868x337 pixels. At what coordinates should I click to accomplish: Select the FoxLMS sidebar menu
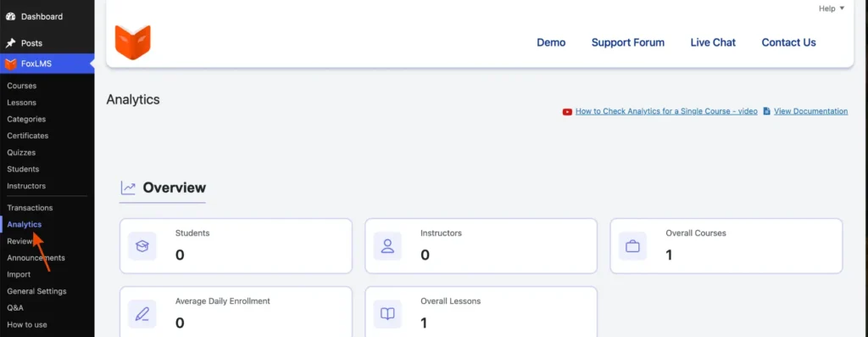coord(47,64)
